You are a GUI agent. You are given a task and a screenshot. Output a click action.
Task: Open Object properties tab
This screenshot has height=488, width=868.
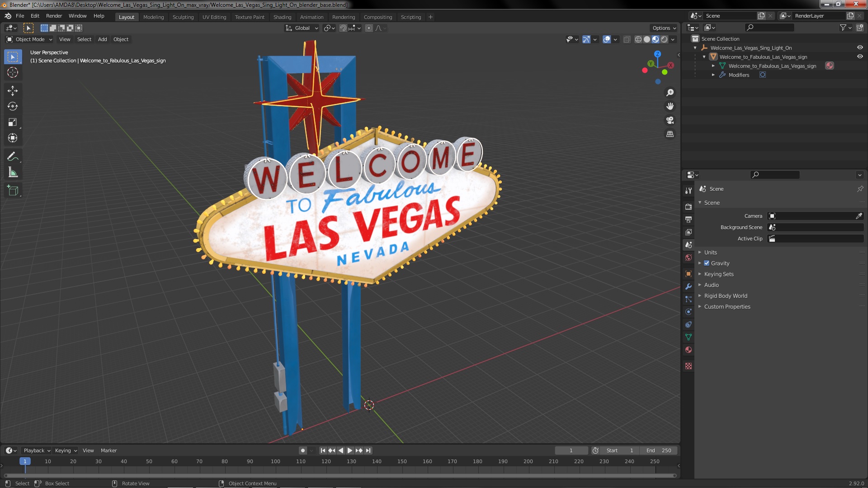pyautogui.click(x=689, y=274)
